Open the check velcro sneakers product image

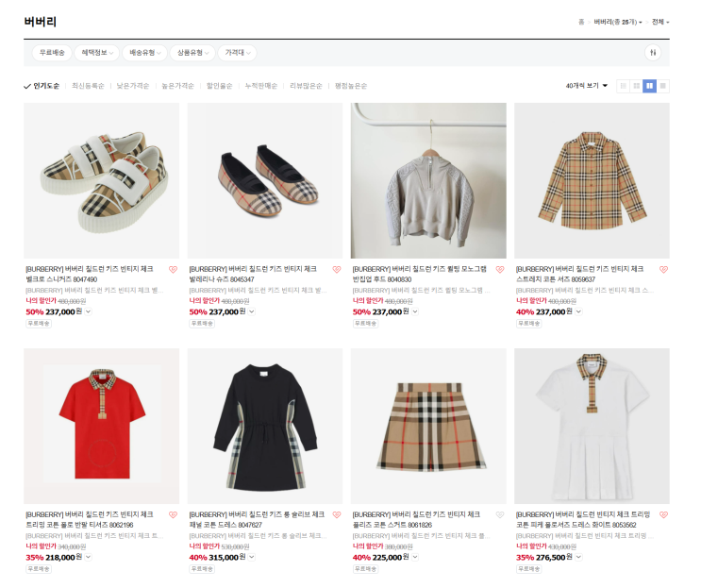102,180
